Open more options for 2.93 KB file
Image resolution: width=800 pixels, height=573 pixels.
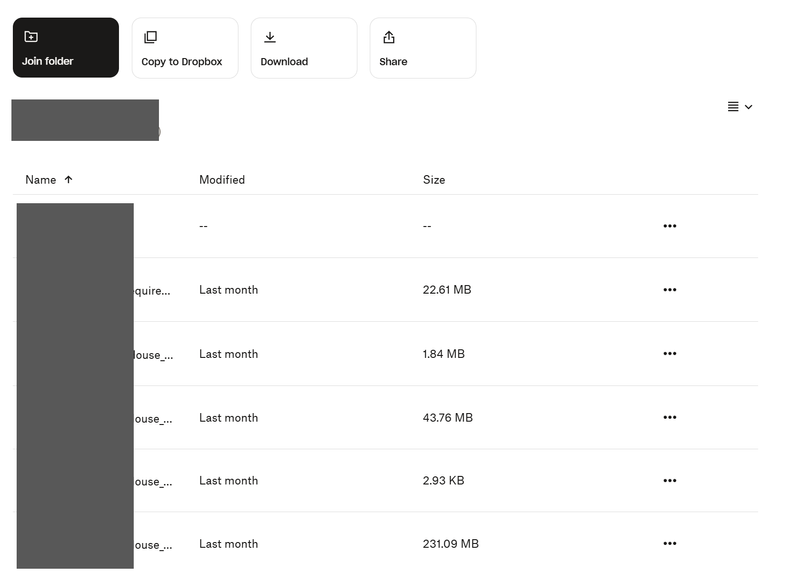point(670,481)
